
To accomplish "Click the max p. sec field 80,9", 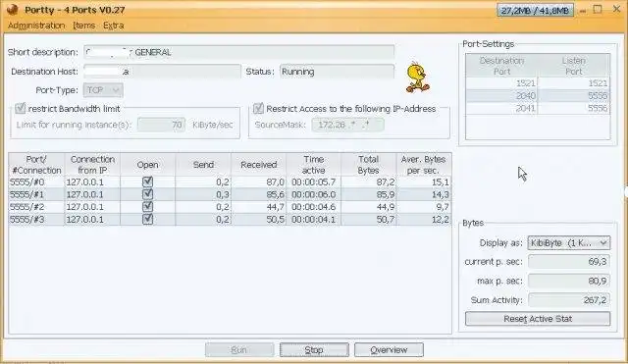I will coord(569,281).
